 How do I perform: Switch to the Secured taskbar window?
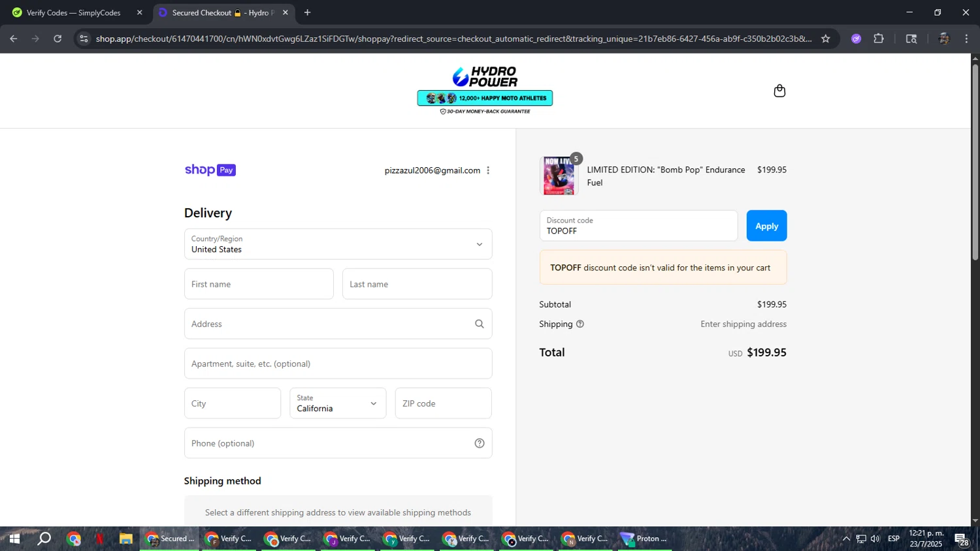pyautogui.click(x=170, y=539)
